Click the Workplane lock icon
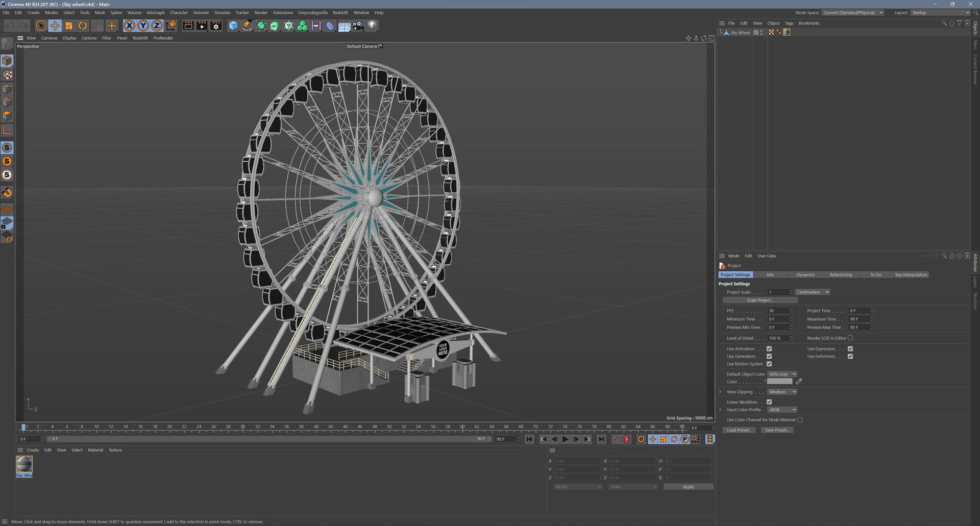The height and width of the screenshot is (526, 980). [x=7, y=223]
